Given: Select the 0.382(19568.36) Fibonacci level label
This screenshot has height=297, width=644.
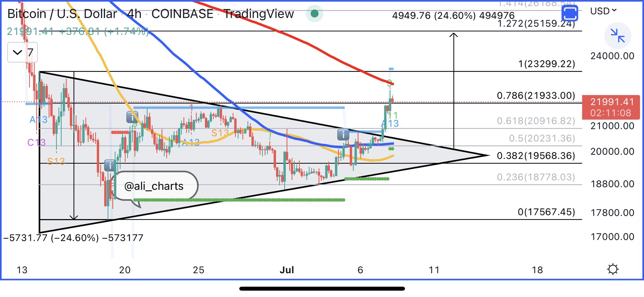Looking at the screenshot, I should pyautogui.click(x=536, y=156).
